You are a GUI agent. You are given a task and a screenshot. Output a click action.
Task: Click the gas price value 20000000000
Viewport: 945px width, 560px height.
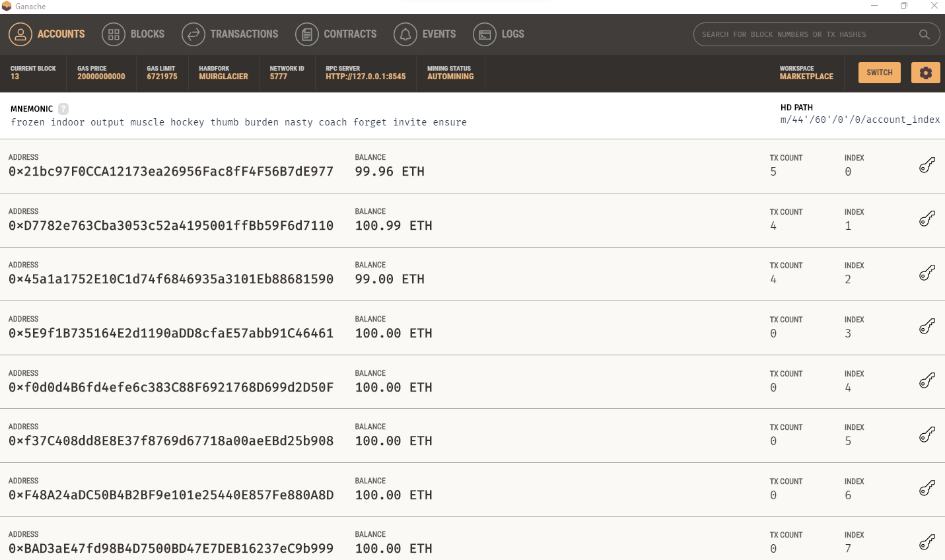coord(101,77)
